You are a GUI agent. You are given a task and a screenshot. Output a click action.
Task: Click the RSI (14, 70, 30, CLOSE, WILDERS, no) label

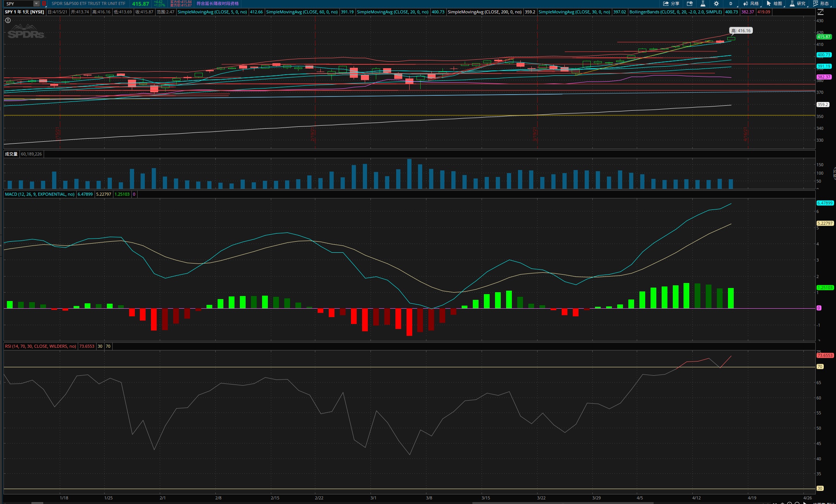tap(41, 346)
